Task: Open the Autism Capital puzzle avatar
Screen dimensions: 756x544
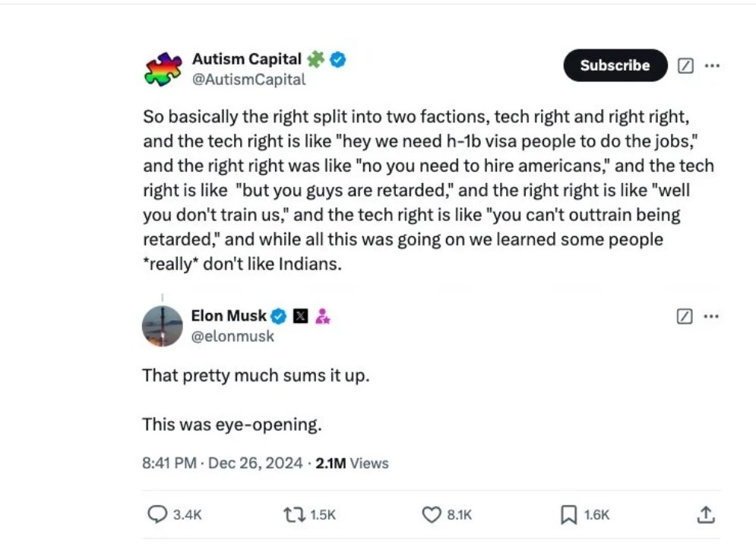Action: tap(163, 69)
